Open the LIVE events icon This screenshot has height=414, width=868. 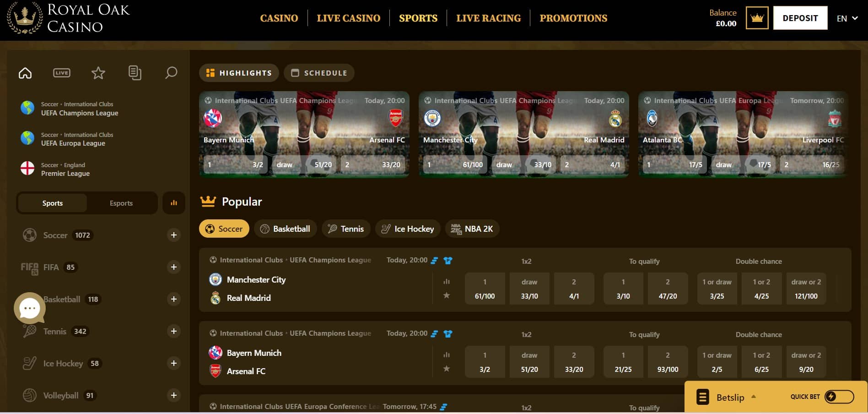[x=62, y=73]
